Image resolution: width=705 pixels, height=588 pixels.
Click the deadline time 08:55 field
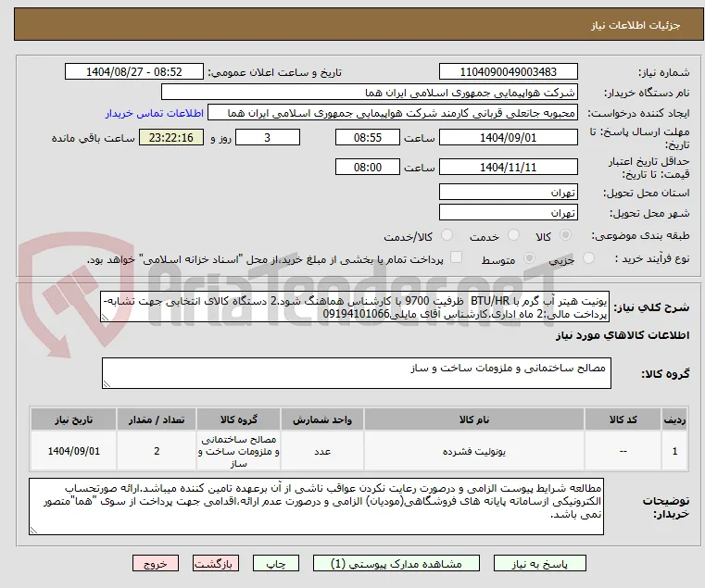click(368, 138)
